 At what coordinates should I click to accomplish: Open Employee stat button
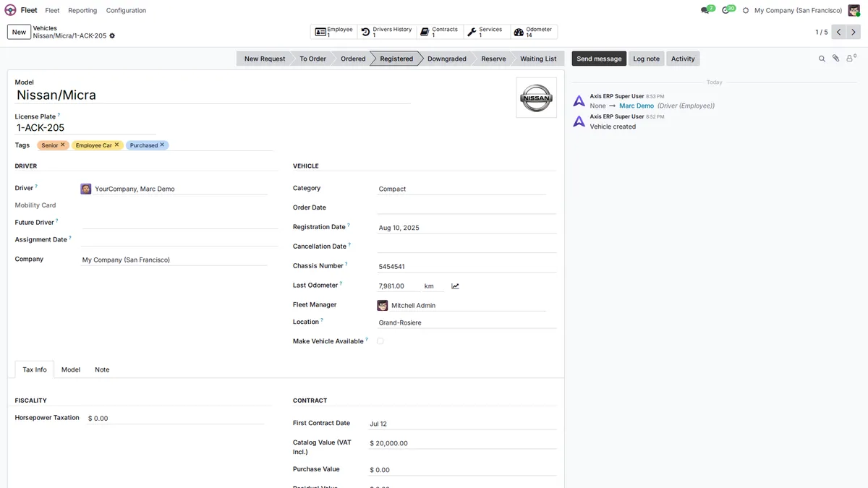333,32
